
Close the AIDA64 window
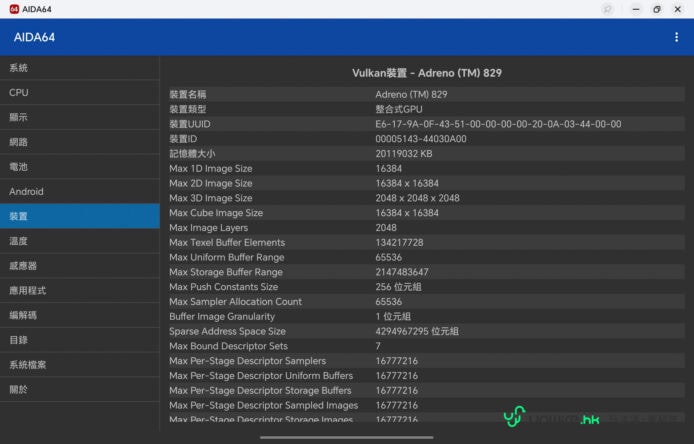click(678, 9)
